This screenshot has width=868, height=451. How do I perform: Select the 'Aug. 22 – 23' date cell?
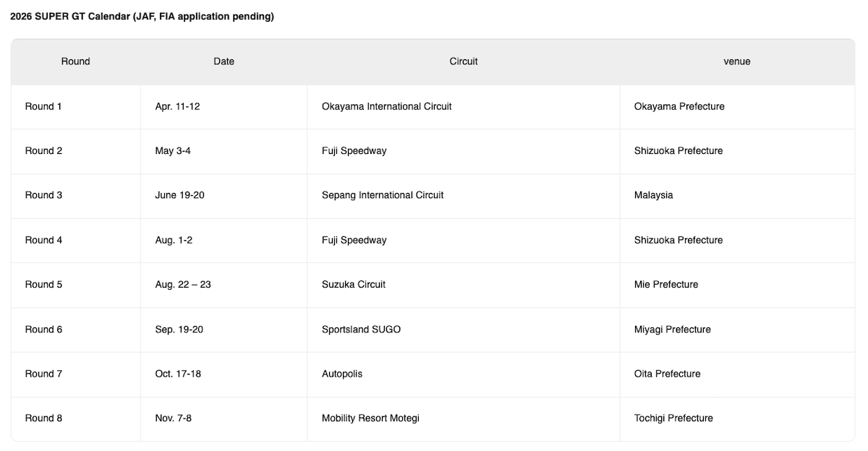tap(224, 285)
